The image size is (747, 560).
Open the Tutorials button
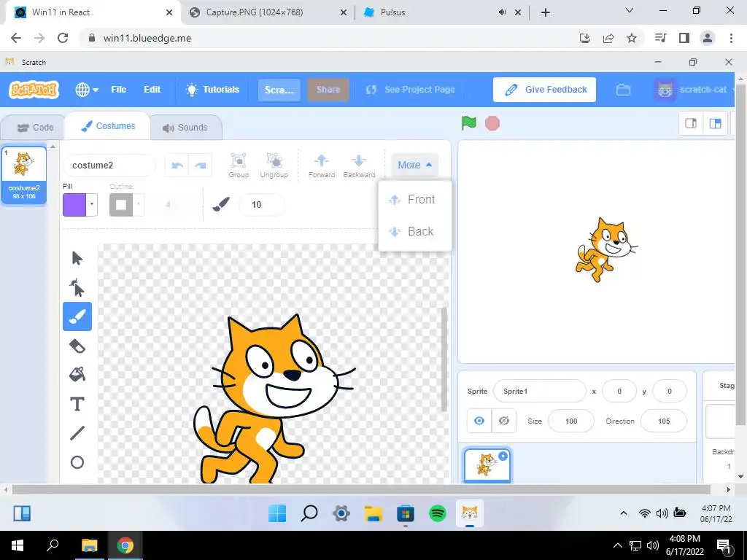coord(212,90)
